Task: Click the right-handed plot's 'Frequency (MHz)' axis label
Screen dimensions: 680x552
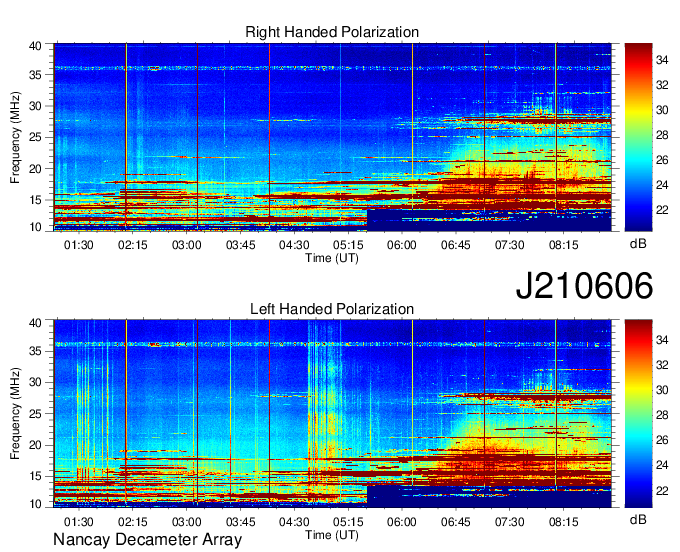Action: tap(15, 137)
